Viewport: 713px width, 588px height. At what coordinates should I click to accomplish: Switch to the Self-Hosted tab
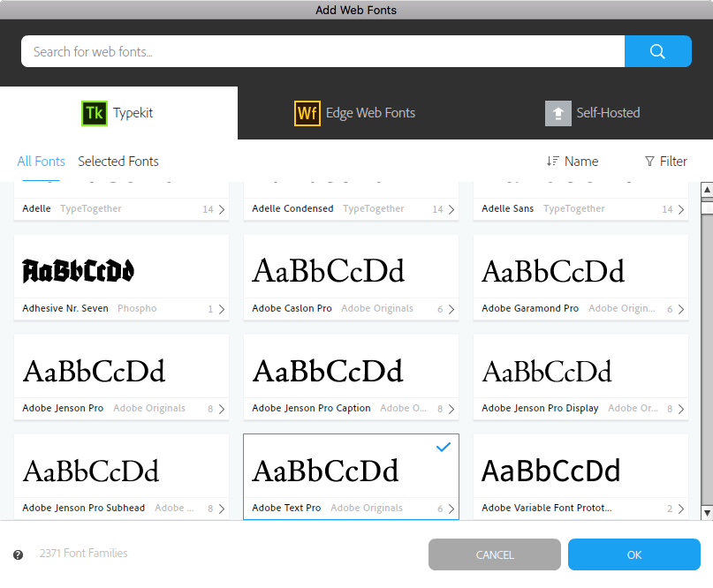tap(593, 113)
